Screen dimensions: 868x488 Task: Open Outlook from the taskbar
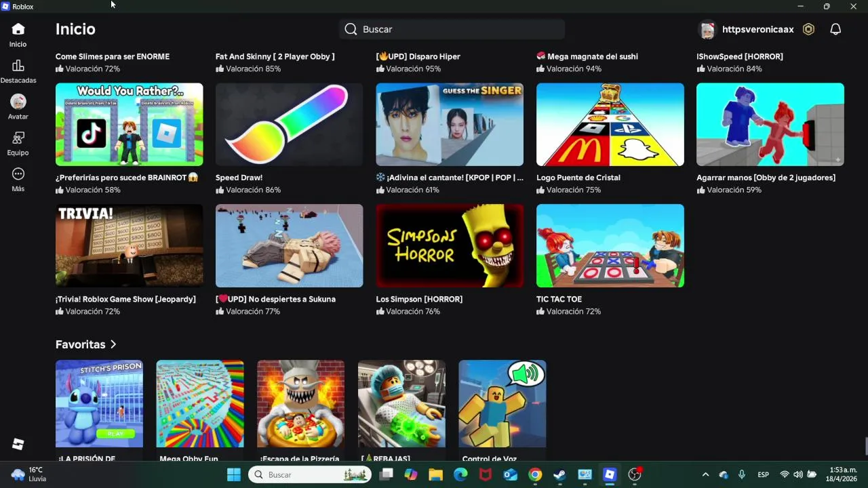(510, 474)
